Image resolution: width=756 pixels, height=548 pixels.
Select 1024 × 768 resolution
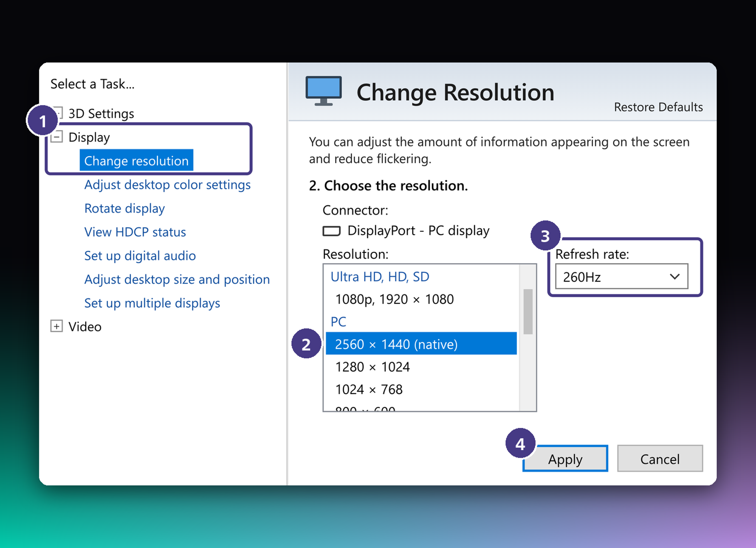(421, 389)
